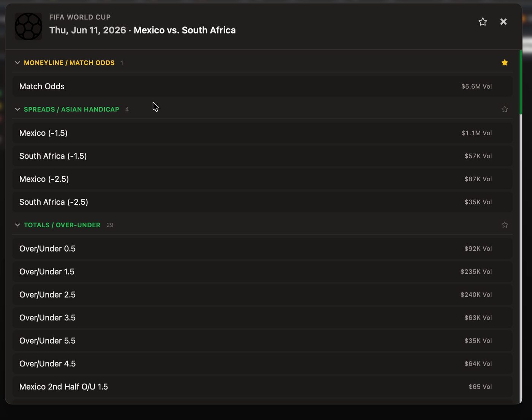This screenshot has width=532, height=420.
Task: Open the Mexico (-2.5) spread market
Action: tap(263, 179)
